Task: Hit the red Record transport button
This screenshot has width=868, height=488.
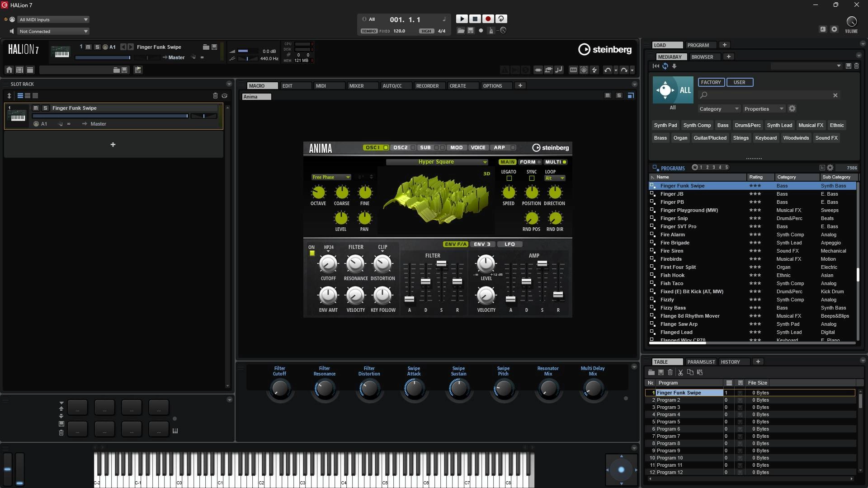Action: (488, 19)
